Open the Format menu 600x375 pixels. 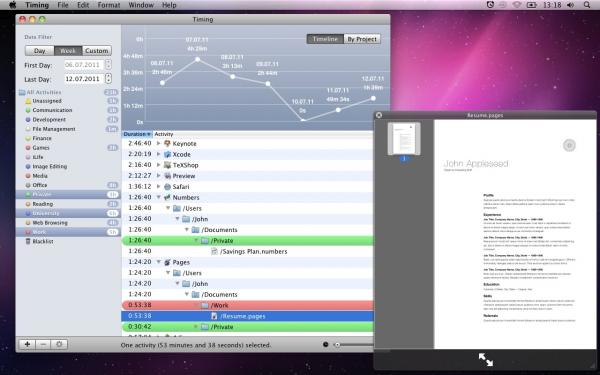tap(109, 5)
